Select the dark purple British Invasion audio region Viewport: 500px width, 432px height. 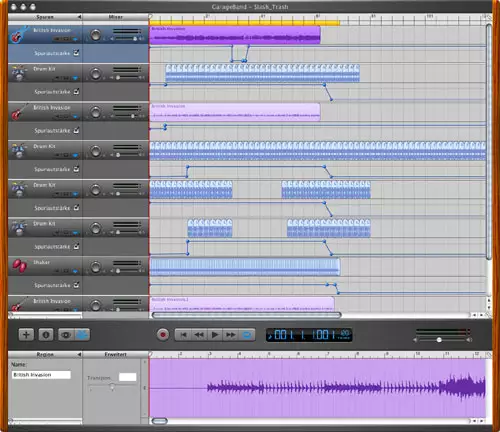235,35
